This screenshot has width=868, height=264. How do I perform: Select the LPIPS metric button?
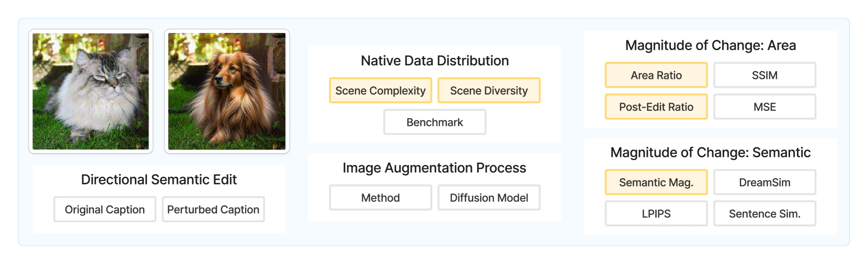[x=656, y=214]
